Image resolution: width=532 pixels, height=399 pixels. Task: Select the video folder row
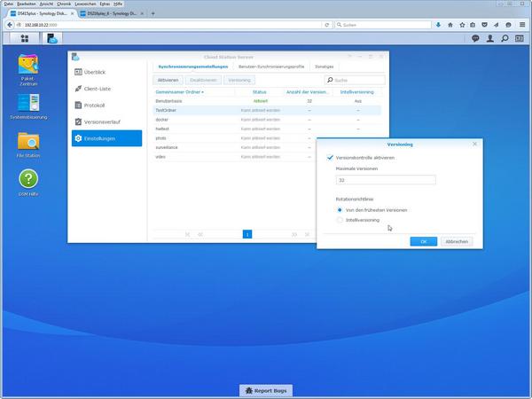(x=234, y=157)
